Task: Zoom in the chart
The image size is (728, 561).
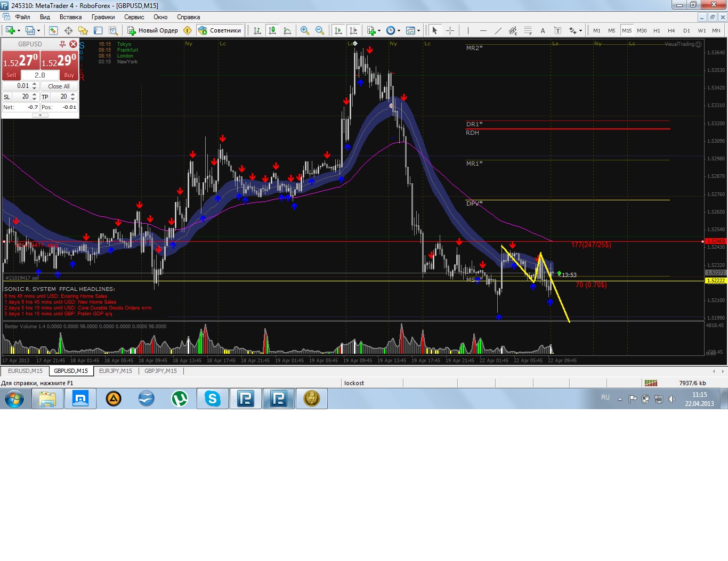Action: click(x=305, y=30)
